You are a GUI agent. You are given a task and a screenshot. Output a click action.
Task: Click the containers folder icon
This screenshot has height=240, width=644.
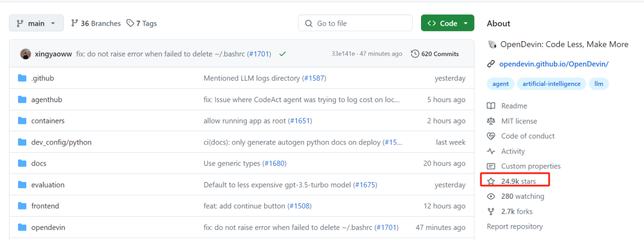(x=22, y=121)
